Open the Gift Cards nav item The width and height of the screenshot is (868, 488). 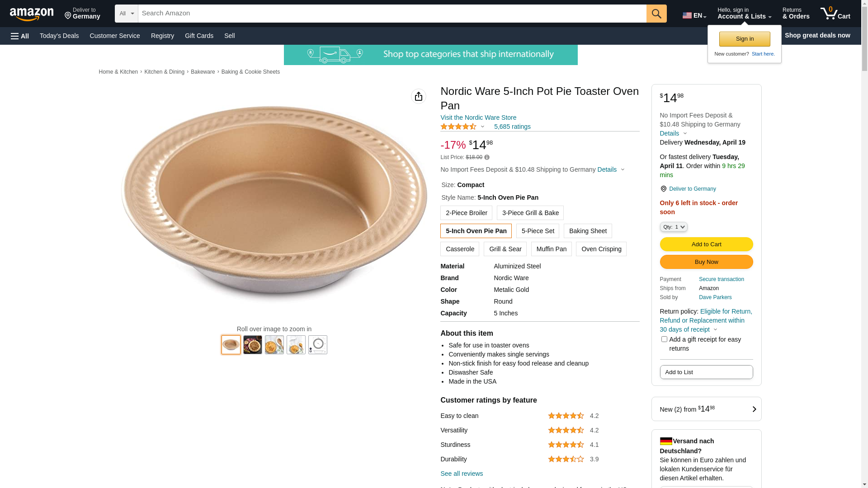coord(199,36)
